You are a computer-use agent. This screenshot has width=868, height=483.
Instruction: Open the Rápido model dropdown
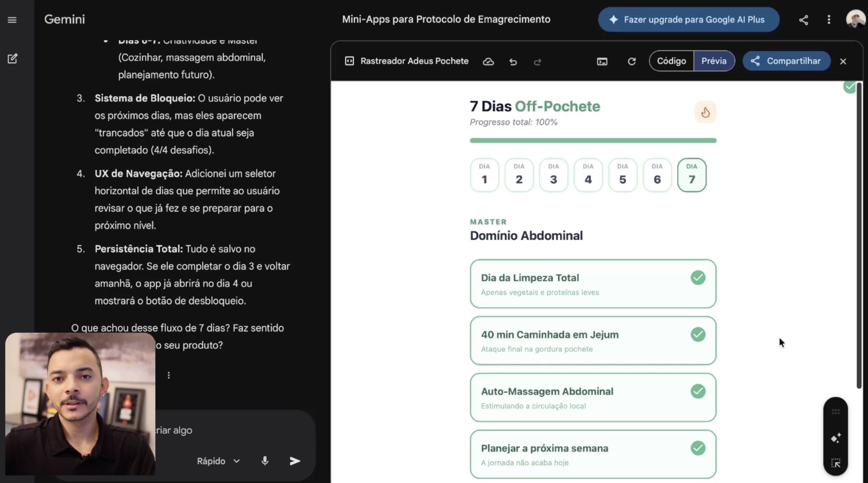[218, 461]
